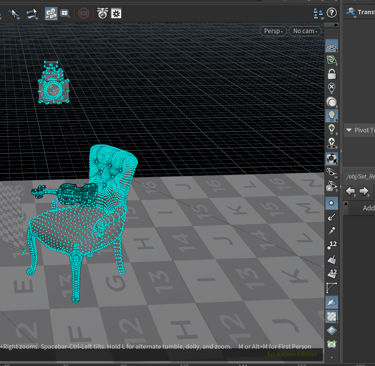Go back with the left arrow
The image size is (375, 366).
tap(350, 191)
